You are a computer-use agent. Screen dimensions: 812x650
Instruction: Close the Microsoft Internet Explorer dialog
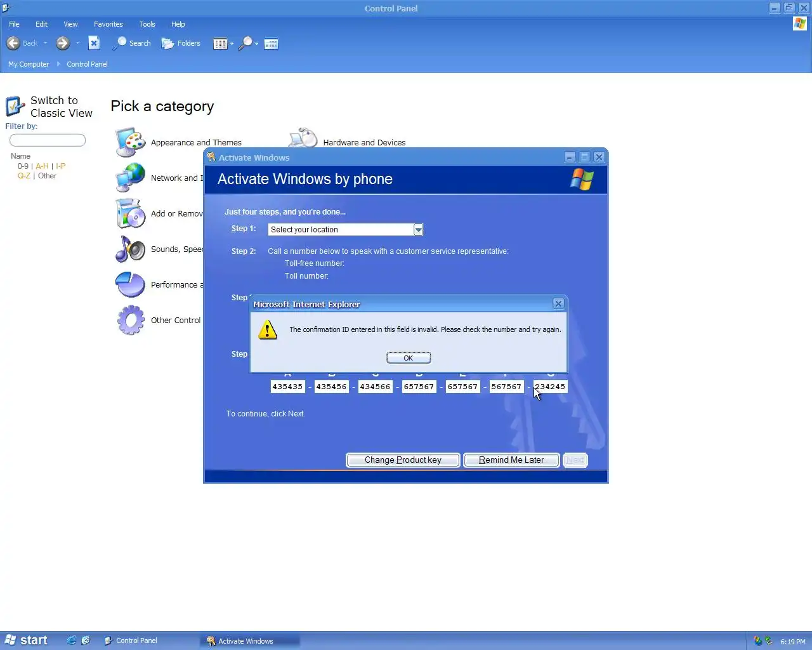click(x=558, y=304)
